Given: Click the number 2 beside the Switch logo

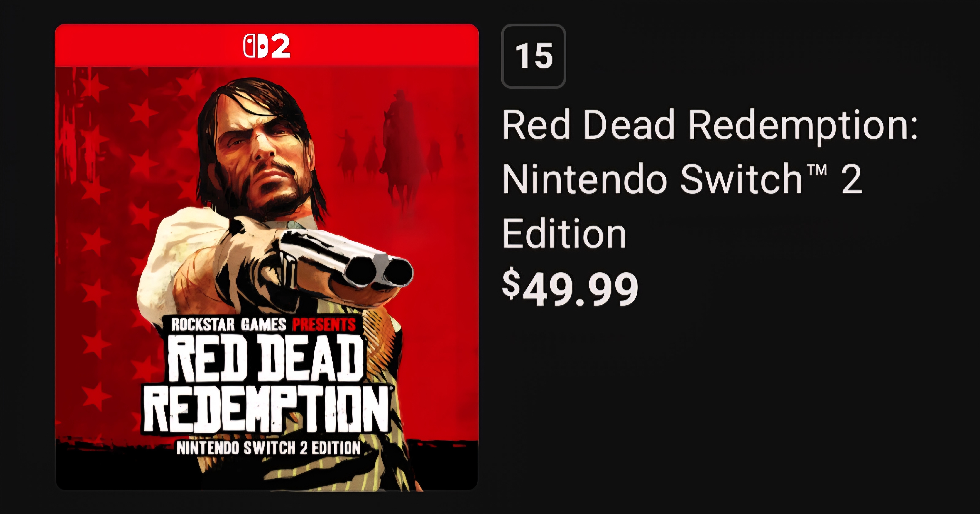Looking at the screenshot, I should (x=280, y=46).
